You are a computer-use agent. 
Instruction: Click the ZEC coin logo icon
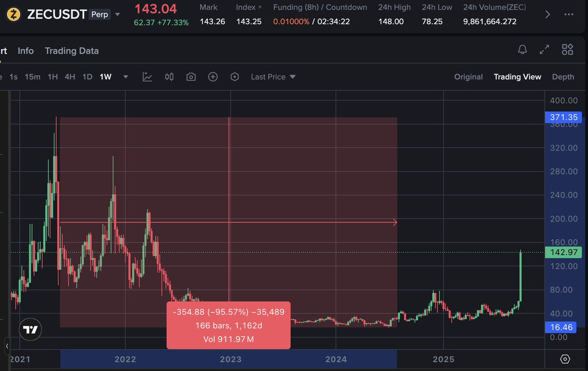click(14, 15)
